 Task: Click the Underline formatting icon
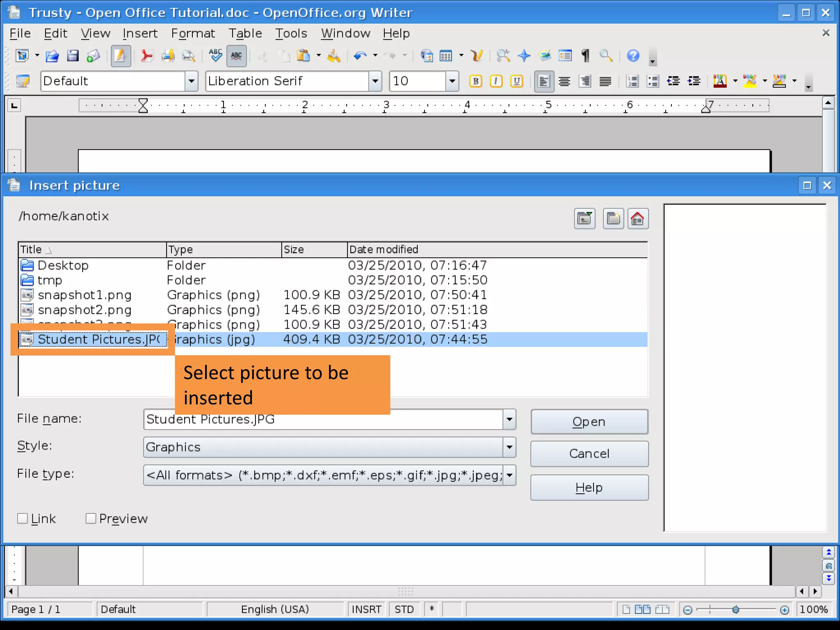[516, 81]
